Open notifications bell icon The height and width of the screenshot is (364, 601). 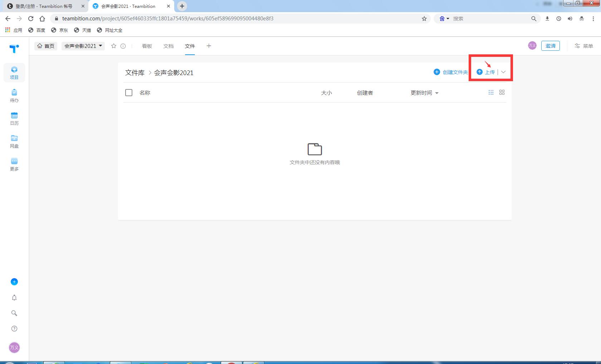point(14,297)
